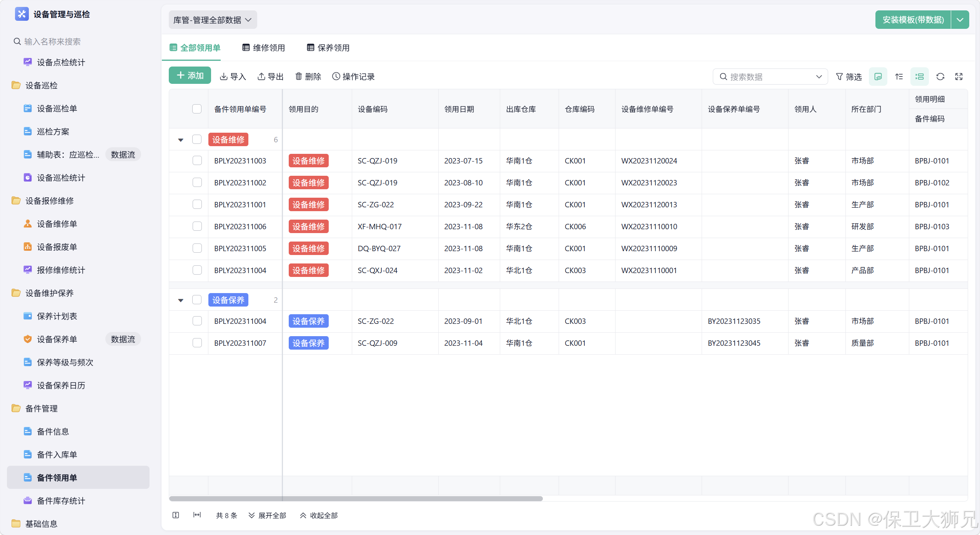Viewport: 980px width, 535px height.
Task: Click the trash delete icon
Action: pyautogui.click(x=299, y=77)
